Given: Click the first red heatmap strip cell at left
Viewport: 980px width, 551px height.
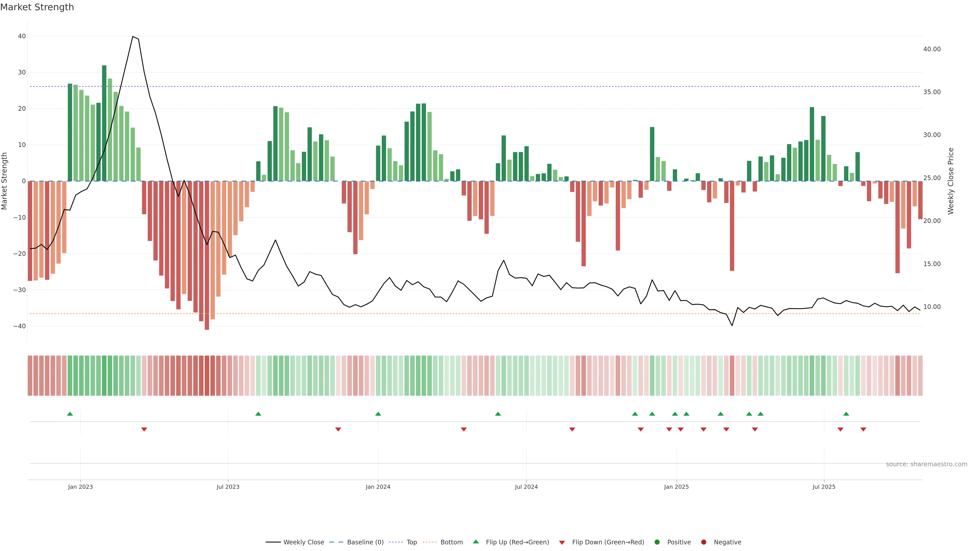Looking at the screenshot, I should point(30,375).
